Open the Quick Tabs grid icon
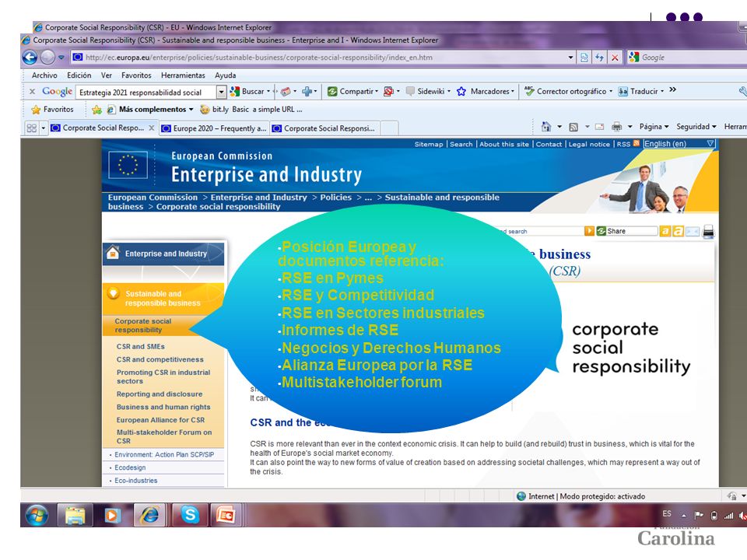Viewport: 747px width, 560px height. pos(32,128)
